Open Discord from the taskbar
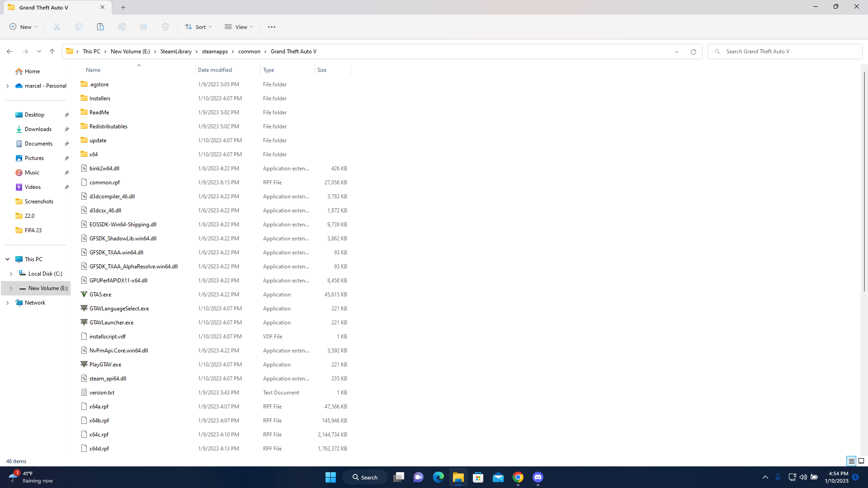Screen dimensions: 868x488 [x=538, y=477]
